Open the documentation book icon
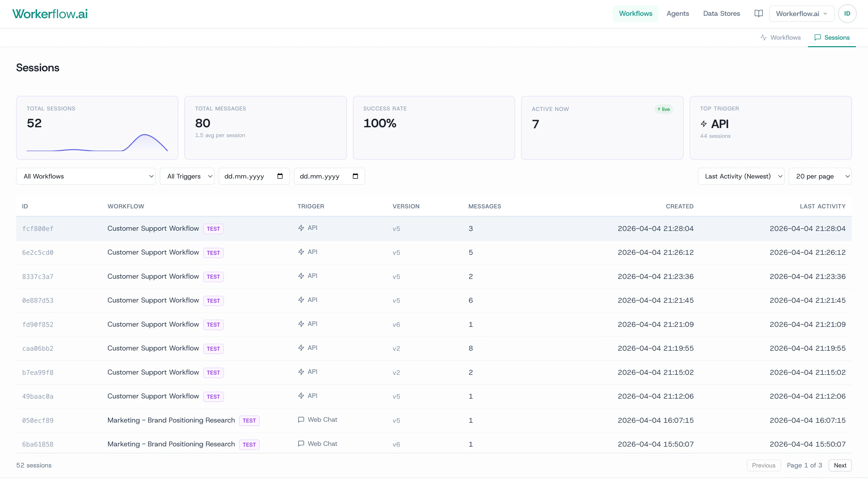The width and height of the screenshot is (868, 479). tap(758, 14)
